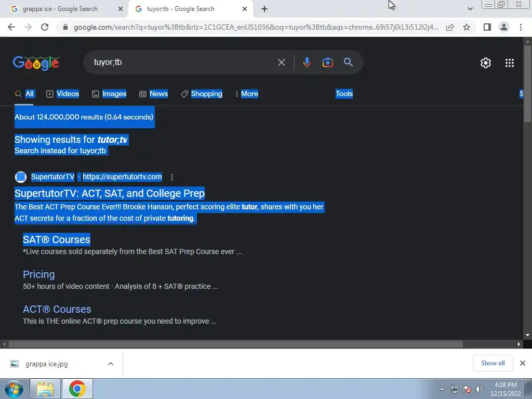The image size is (532, 399).
Task: Submit search with magnifier icon
Action: (x=348, y=62)
